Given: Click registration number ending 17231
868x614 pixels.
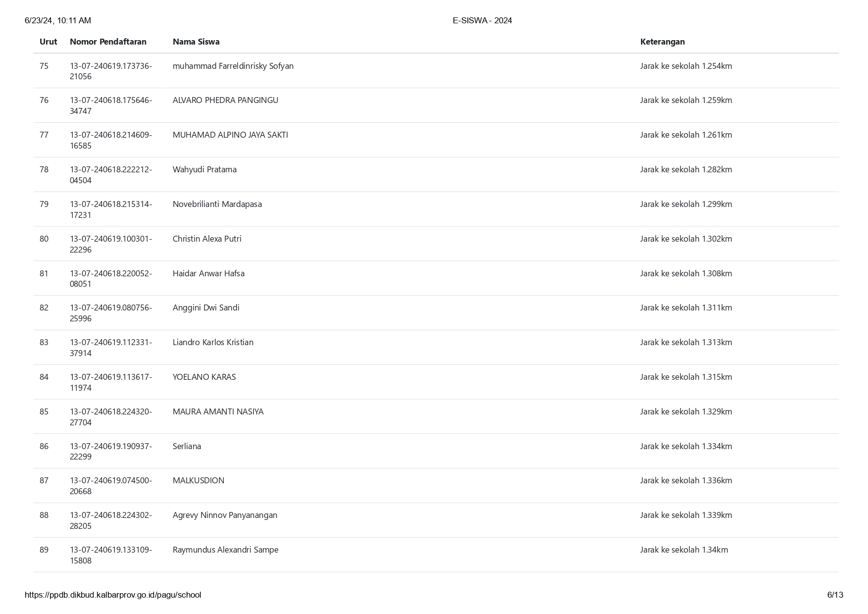Looking at the screenshot, I should [111, 209].
